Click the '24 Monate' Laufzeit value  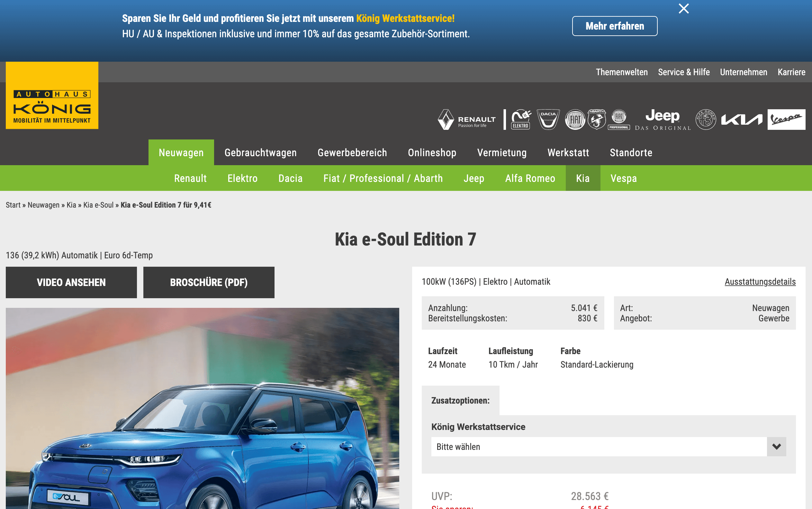click(447, 364)
